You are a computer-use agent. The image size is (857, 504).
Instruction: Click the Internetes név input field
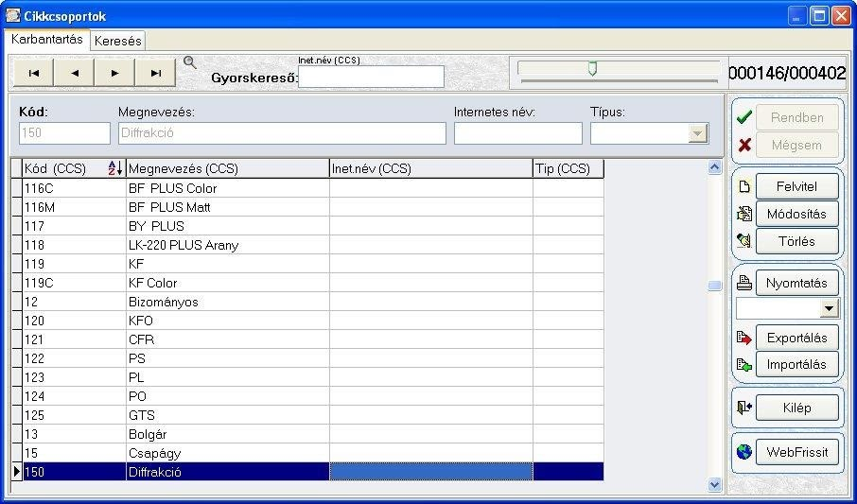pos(518,133)
